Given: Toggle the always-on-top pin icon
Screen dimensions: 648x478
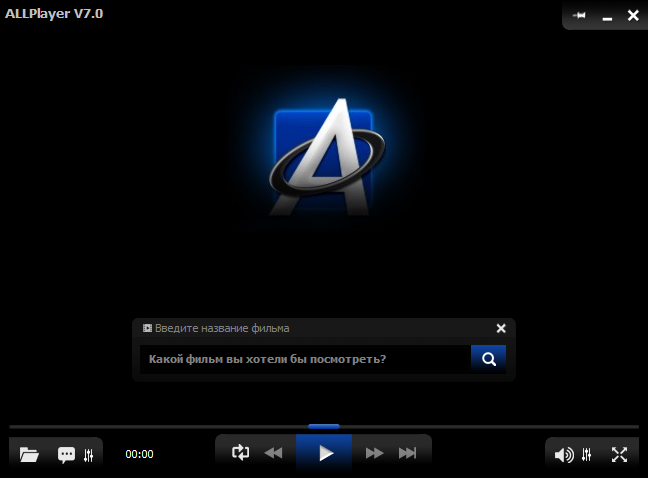Looking at the screenshot, I should pos(579,15).
